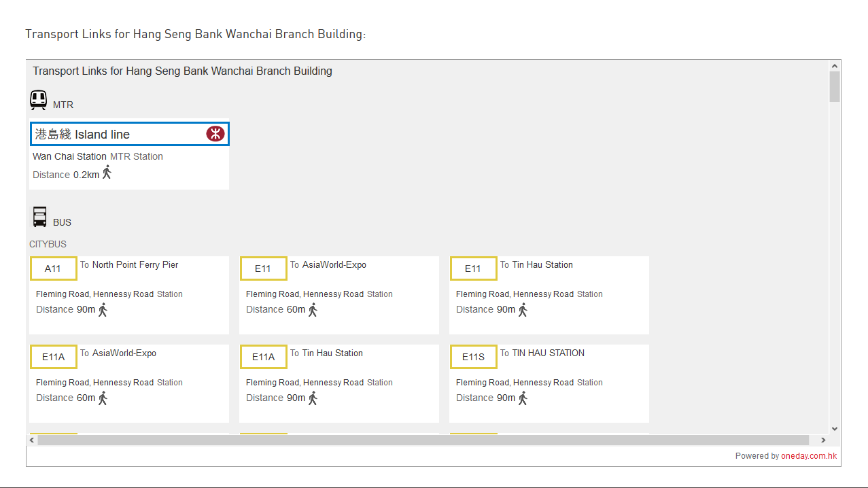Click the MTR train icon
Image resolution: width=868 pixels, height=488 pixels.
click(39, 101)
